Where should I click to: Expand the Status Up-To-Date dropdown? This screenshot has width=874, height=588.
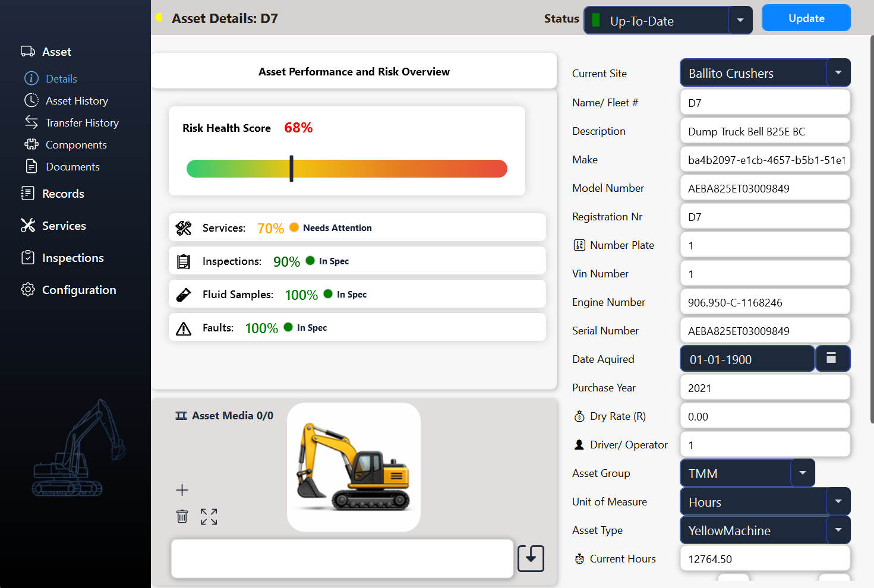[740, 20]
